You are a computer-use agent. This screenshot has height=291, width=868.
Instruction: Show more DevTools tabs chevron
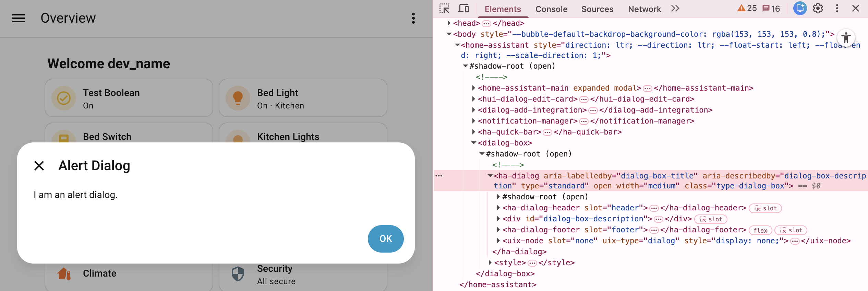pos(675,9)
